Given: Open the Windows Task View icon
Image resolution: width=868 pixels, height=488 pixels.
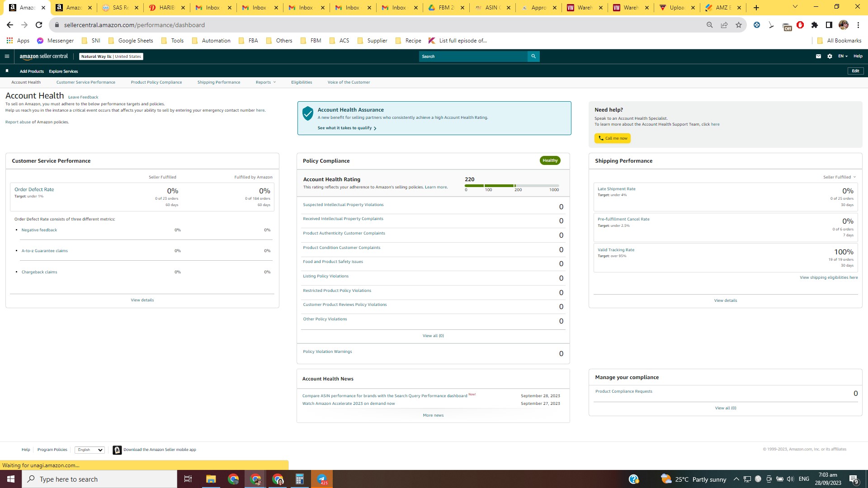Looking at the screenshot, I should tap(188, 479).
